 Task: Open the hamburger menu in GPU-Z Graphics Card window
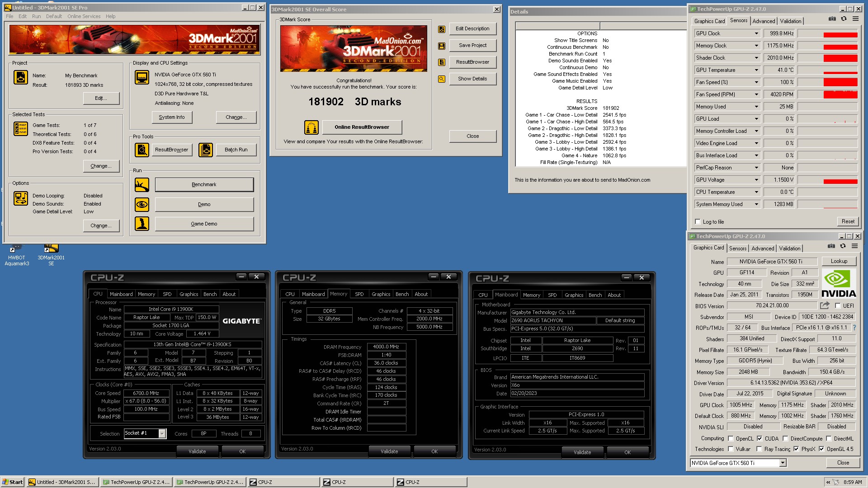tap(854, 246)
